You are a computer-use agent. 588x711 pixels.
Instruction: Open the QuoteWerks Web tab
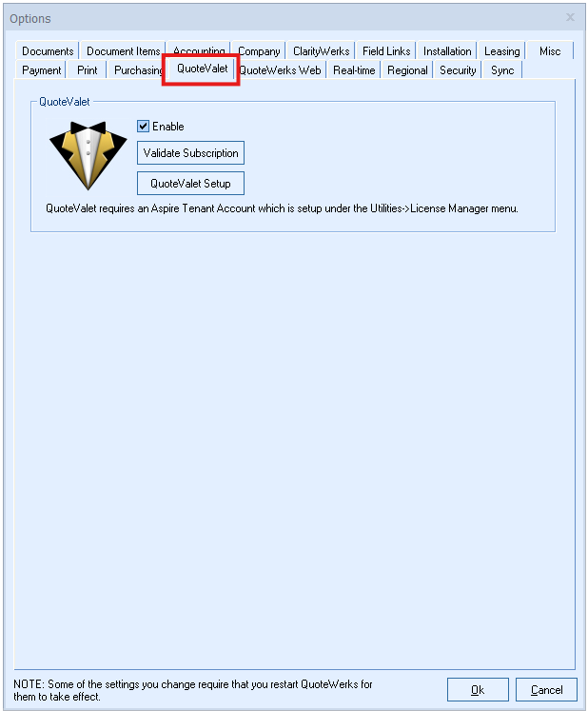(x=281, y=69)
